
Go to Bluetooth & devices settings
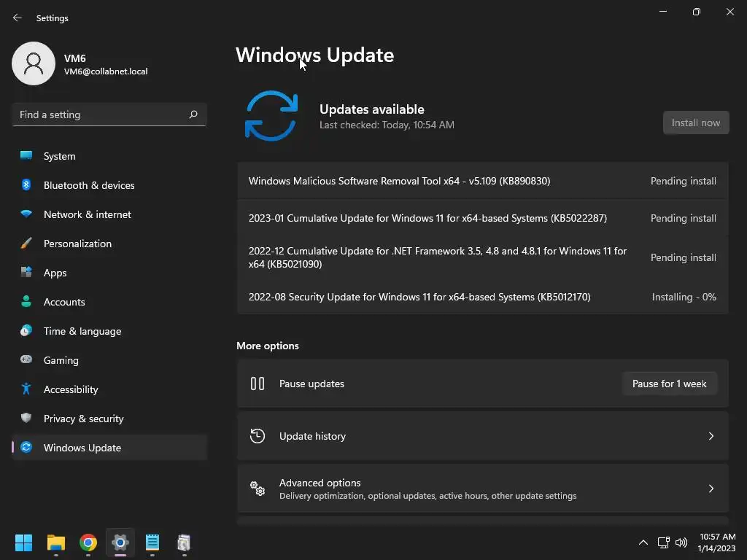click(x=109, y=185)
